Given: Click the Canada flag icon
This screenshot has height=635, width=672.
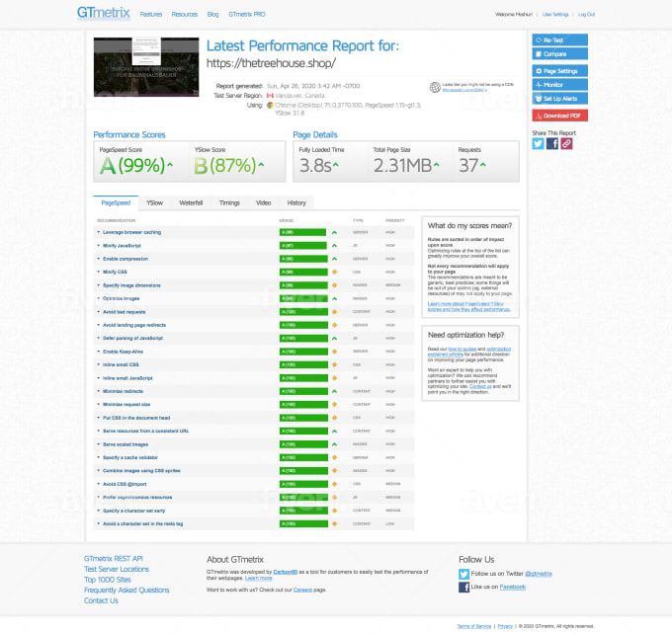Looking at the screenshot, I should point(270,96).
